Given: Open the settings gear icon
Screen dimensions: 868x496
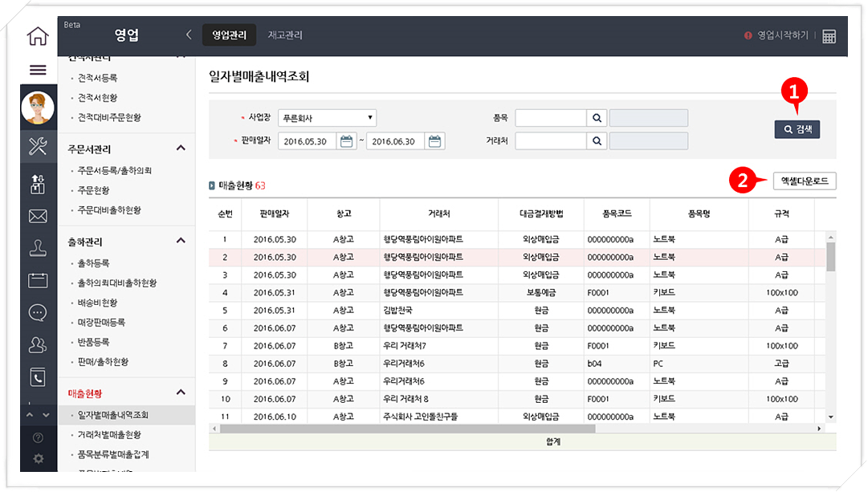Looking at the screenshot, I should [38, 458].
